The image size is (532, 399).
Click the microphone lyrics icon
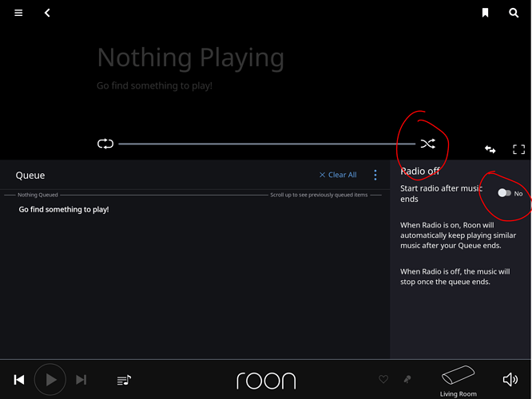point(407,379)
